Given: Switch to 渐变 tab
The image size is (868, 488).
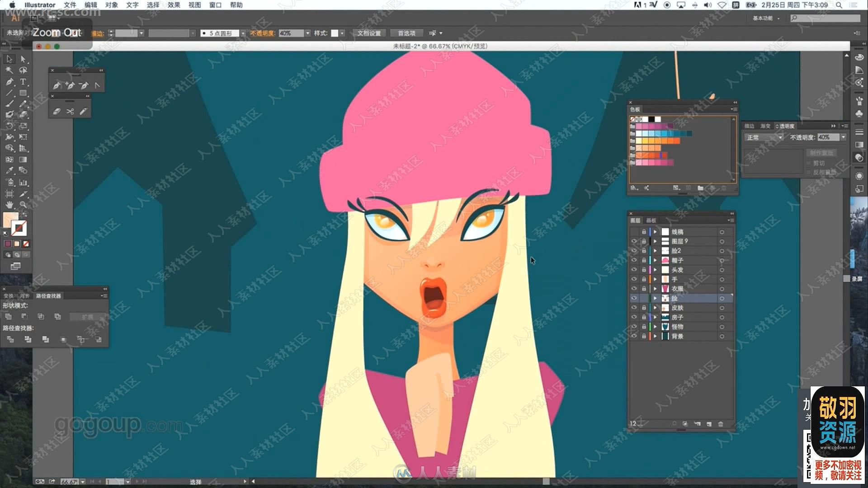Looking at the screenshot, I should (x=765, y=126).
